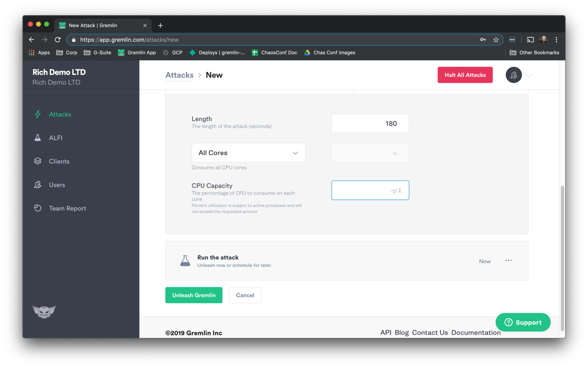The image size is (588, 368).
Task: Open the Support help button
Action: tap(523, 322)
